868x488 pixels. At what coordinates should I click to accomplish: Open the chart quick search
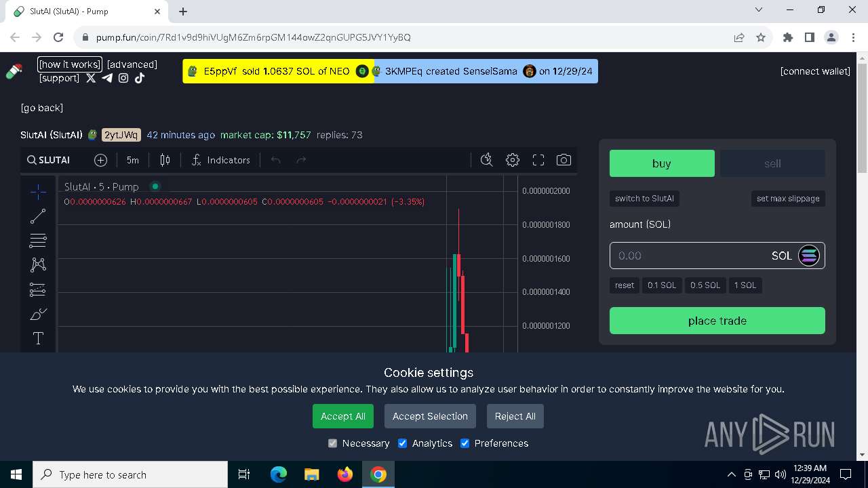(x=486, y=160)
